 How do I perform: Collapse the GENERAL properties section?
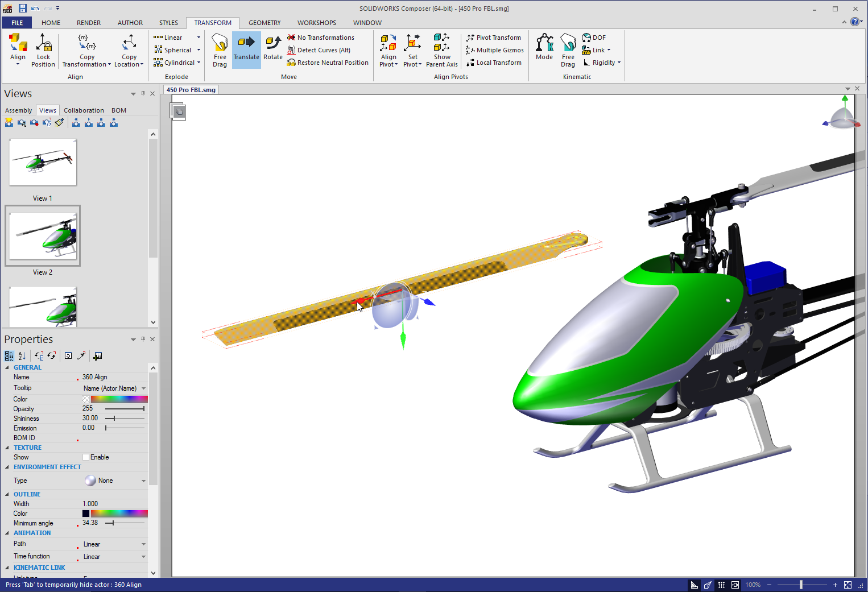point(7,367)
